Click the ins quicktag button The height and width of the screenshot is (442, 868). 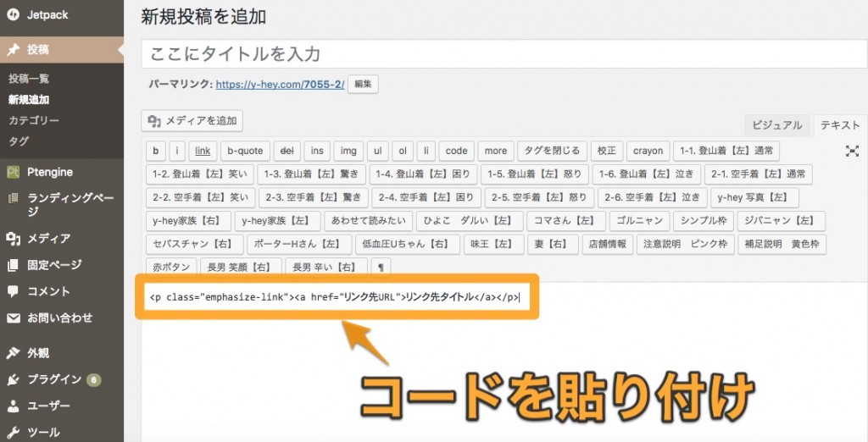[x=317, y=151]
